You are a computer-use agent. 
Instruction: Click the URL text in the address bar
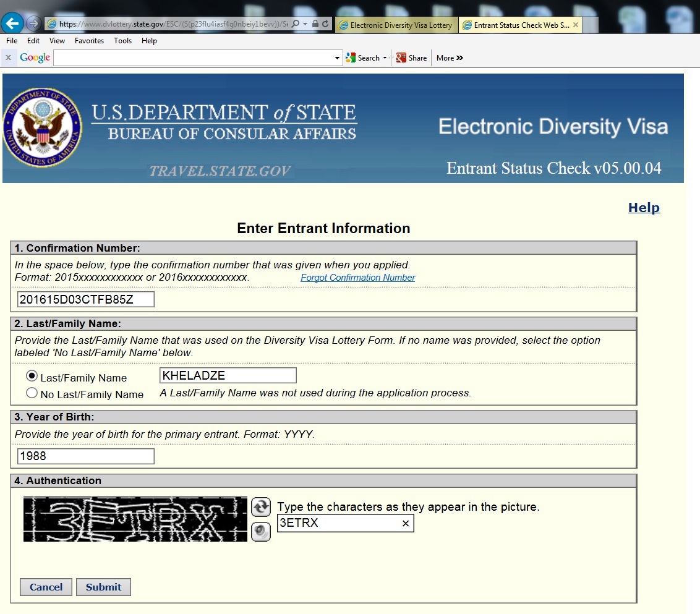point(173,24)
